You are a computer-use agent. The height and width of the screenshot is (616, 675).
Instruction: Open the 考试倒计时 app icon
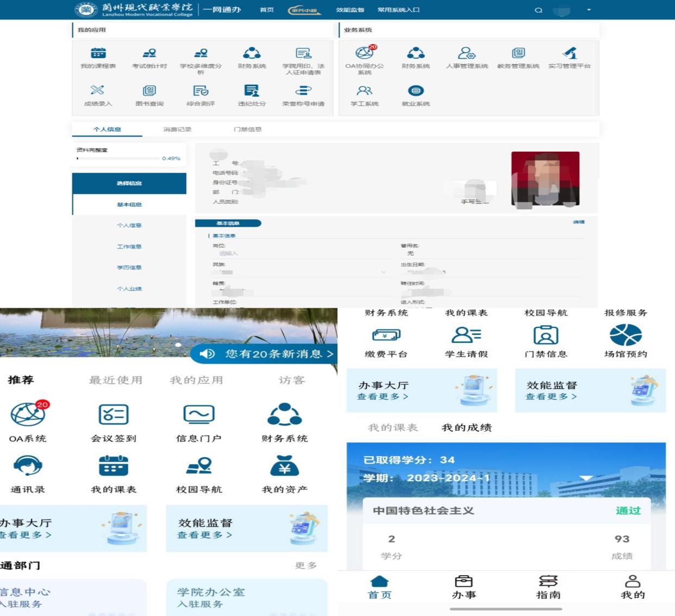[x=149, y=53]
